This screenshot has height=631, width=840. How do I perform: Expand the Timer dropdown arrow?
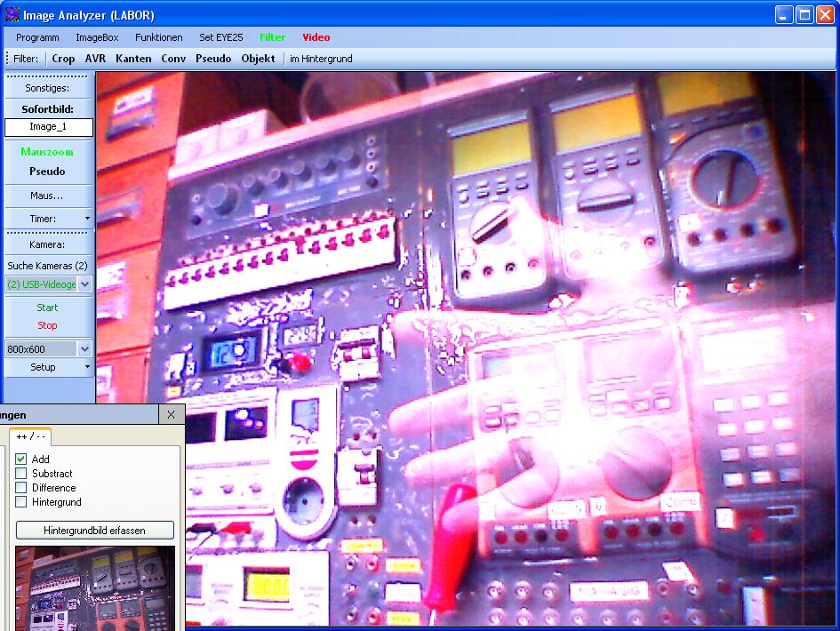[86, 219]
